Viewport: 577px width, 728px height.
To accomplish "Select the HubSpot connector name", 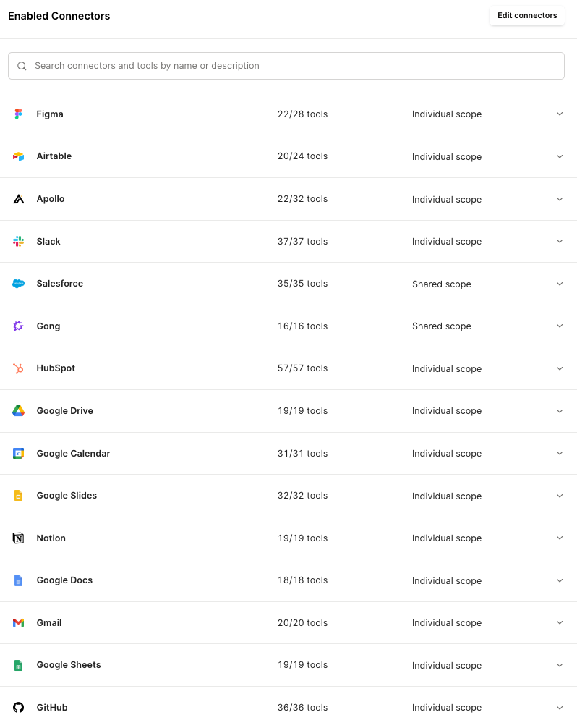I will pos(56,368).
